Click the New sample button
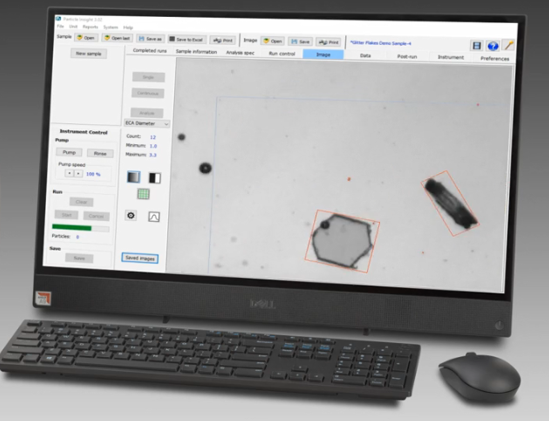549x421 pixels. tap(89, 54)
